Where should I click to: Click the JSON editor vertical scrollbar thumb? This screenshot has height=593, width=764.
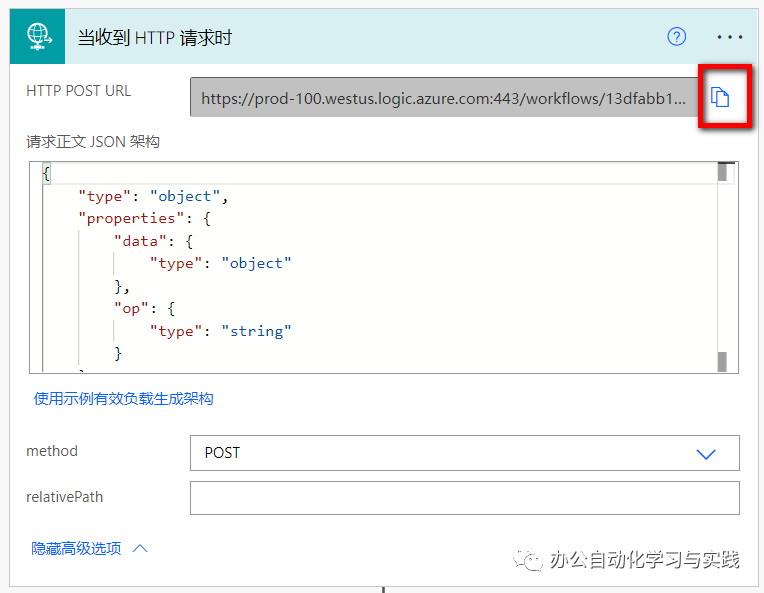tap(723, 172)
